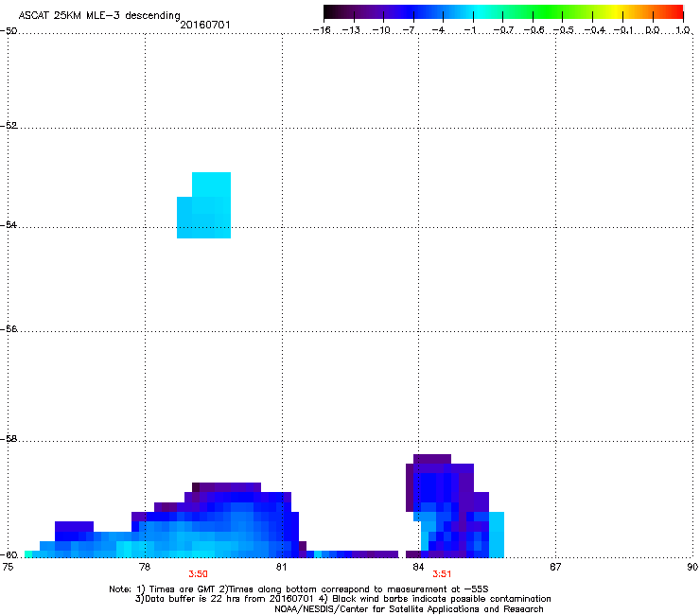This screenshot has height=615, width=700.
Task: Click the -0.4 color bar label
Action: pyautogui.click(x=594, y=30)
